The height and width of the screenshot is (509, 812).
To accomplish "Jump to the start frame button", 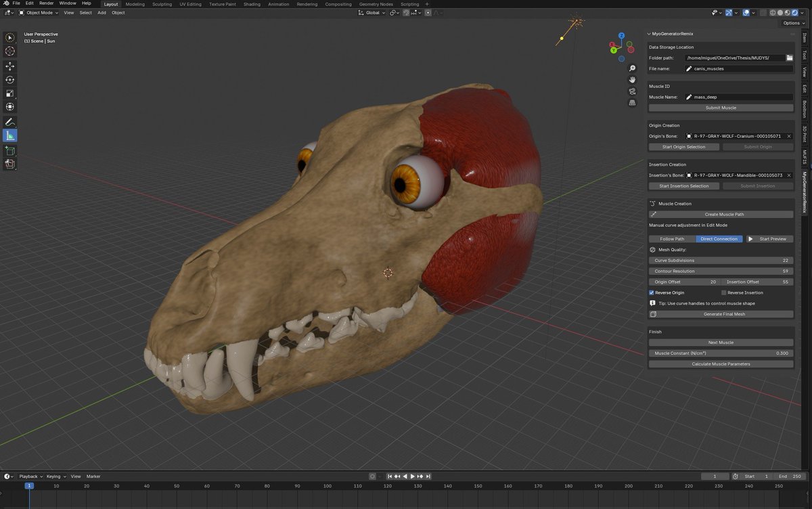I will (x=390, y=477).
